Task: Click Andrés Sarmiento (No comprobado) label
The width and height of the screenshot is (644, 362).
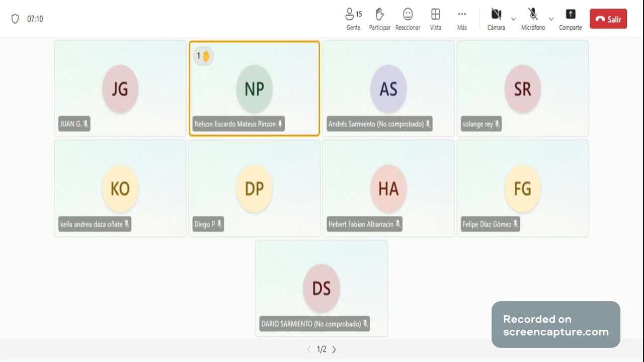Action: (379, 124)
